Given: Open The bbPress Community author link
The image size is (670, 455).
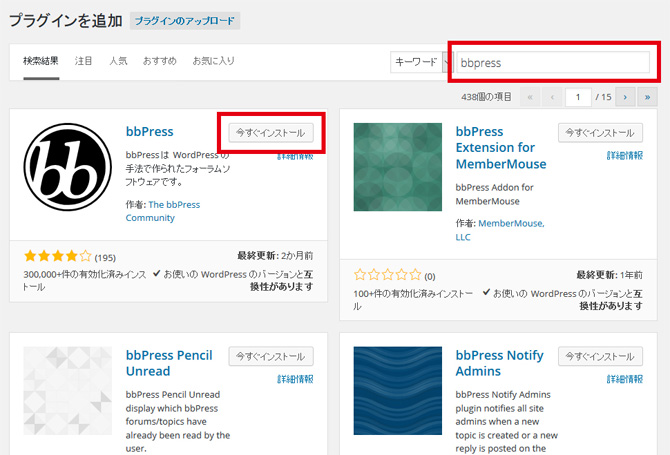Looking at the screenshot, I should 163,211.
